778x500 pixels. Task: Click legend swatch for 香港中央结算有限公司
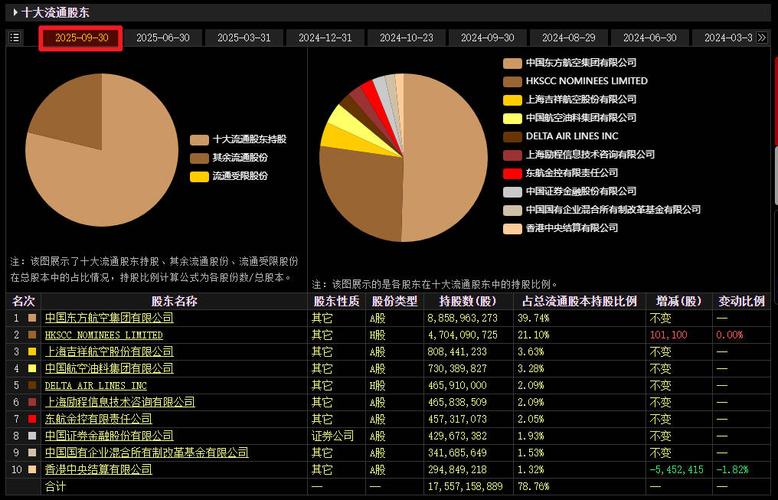512,228
